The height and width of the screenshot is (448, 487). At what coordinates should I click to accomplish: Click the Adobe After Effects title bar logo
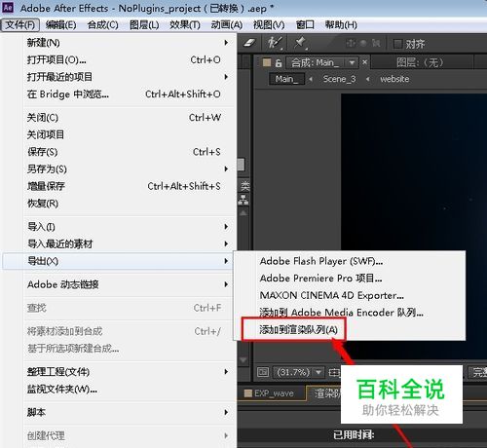click(8, 7)
